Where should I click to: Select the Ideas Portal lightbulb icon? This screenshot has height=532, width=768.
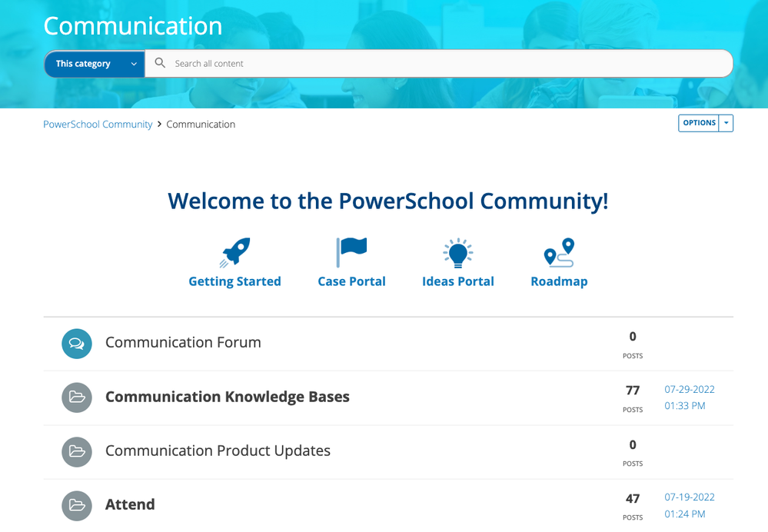coord(458,253)
